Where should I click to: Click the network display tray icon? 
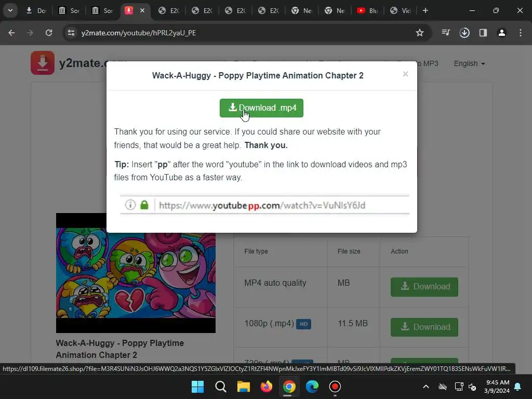tap(459, 387)
